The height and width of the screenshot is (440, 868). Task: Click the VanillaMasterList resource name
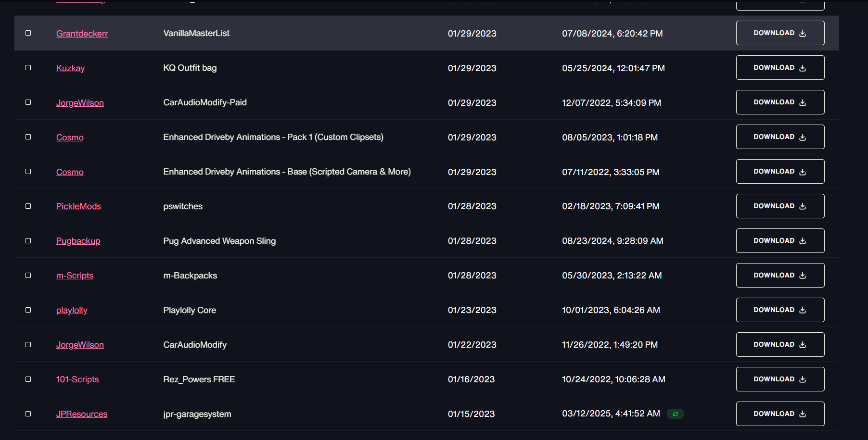coord(196,33)
